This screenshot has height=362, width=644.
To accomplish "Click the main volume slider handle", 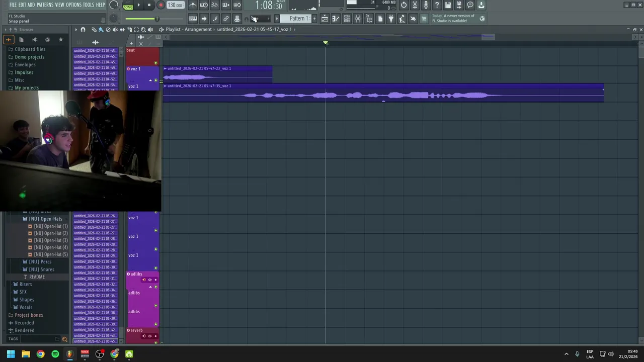I will point(156,19).
